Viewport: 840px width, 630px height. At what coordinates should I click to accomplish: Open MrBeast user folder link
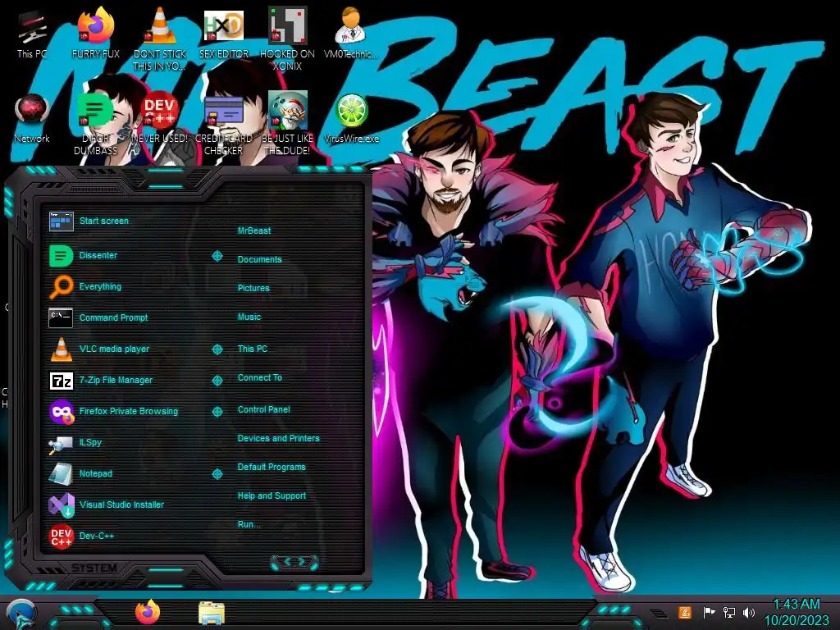pos(254,231)
